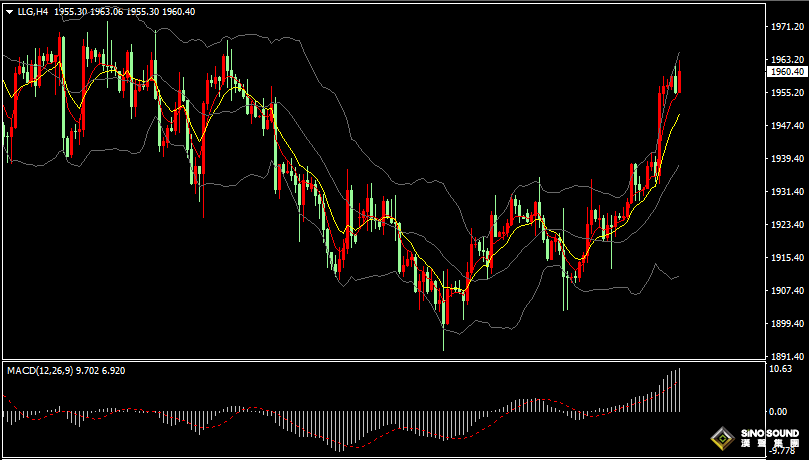Click the highlighted 1960.40 current price tag
The width and height of the screenshot is (809, 460).
[787, 72]
